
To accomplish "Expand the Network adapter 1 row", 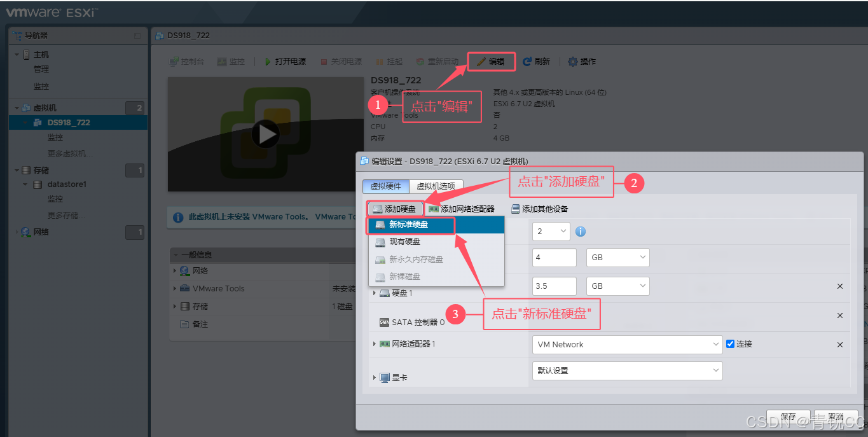I will 375,344.
